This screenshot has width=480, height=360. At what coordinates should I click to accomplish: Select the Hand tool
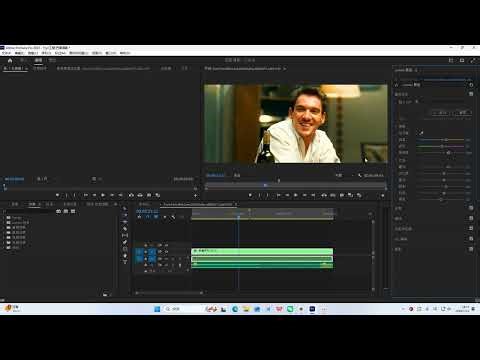pos(125,256)
